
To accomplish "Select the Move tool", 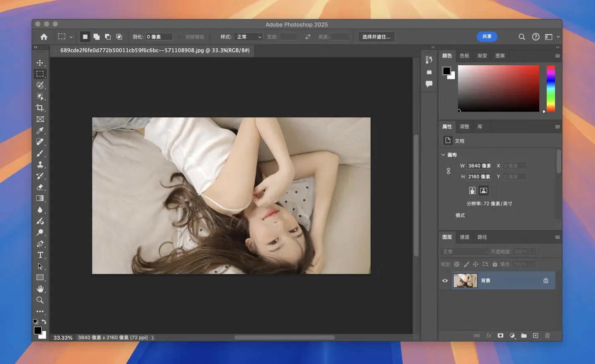I will [x=40, y=62].
